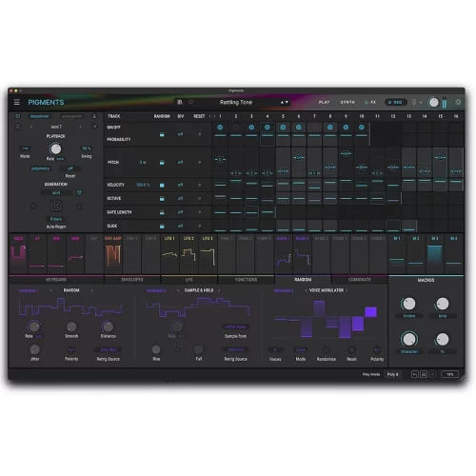Click the Gate Length row random icon
476x476 pixels.
(162, 212)
